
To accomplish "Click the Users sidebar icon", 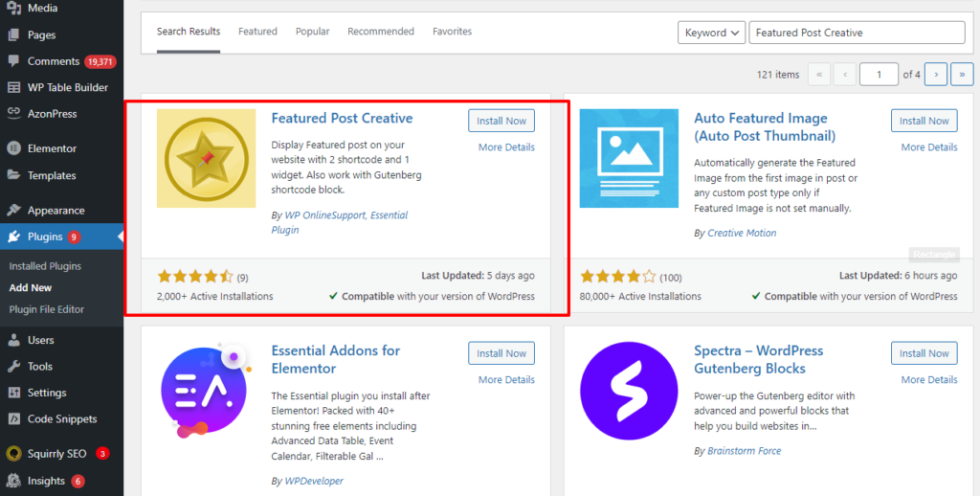I will click(13, 340).
